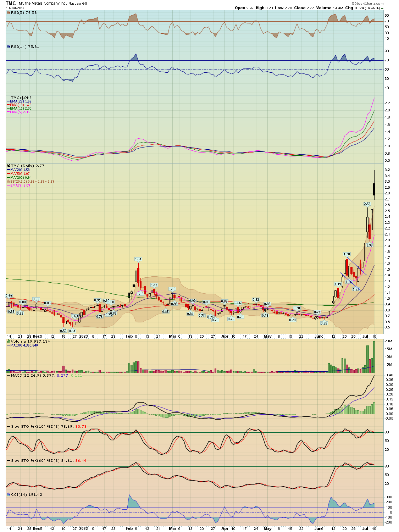Click the 300 label on the CCI axis

(389, 497)
